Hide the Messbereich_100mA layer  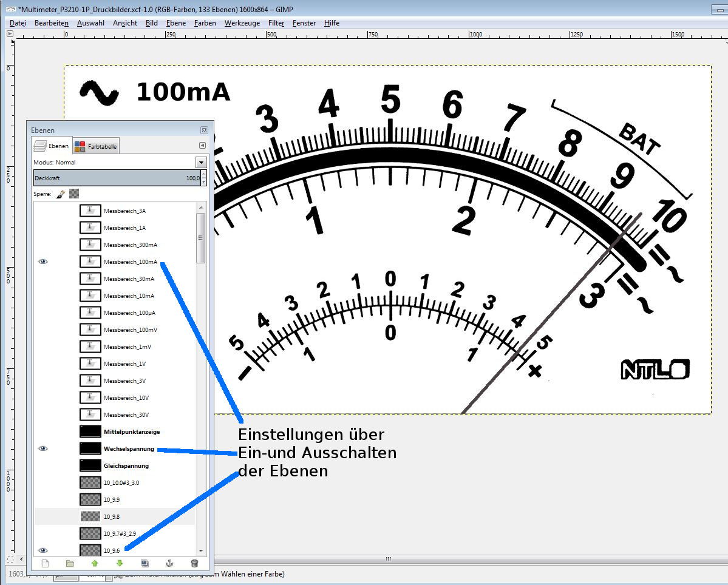tap(43, 262)
